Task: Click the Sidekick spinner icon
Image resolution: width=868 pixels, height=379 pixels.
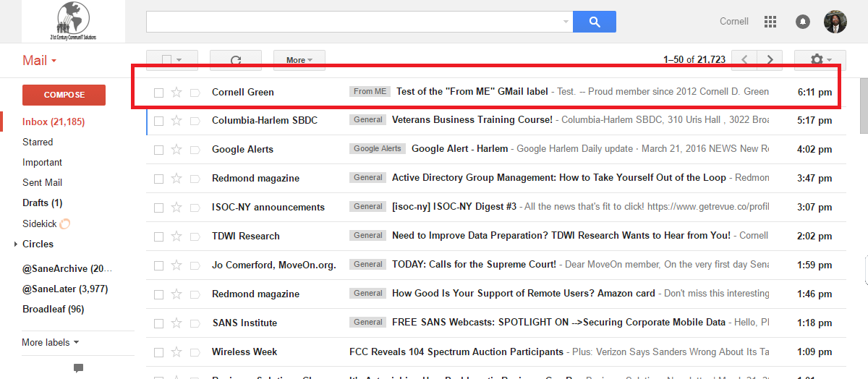Action: pyautogui.click(x=65, y=223)
